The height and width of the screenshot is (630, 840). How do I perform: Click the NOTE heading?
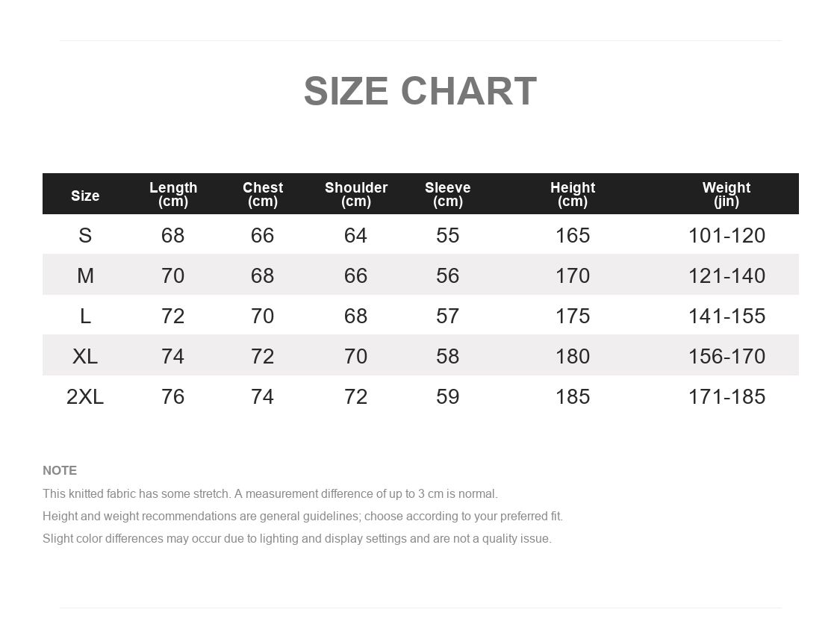click(60, 470)
